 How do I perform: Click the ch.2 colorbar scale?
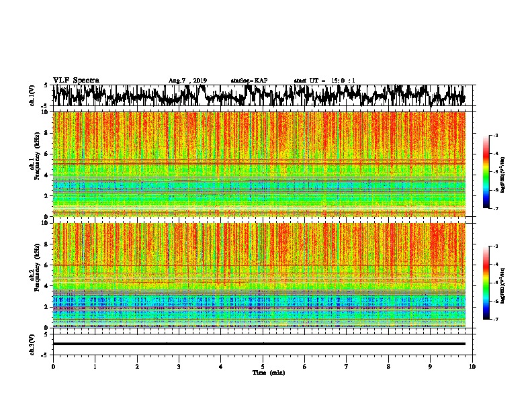click(x=486, y=283)
